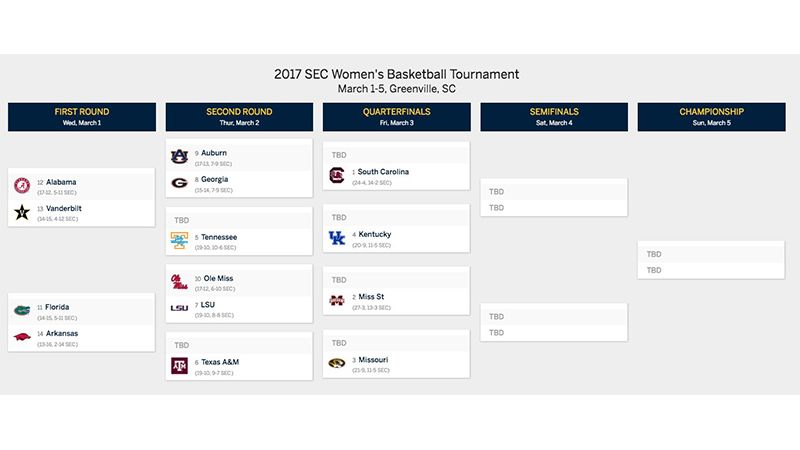The image size is (800, 450).
Task: Click the Kentucky team name link
Action: point(374,234)
